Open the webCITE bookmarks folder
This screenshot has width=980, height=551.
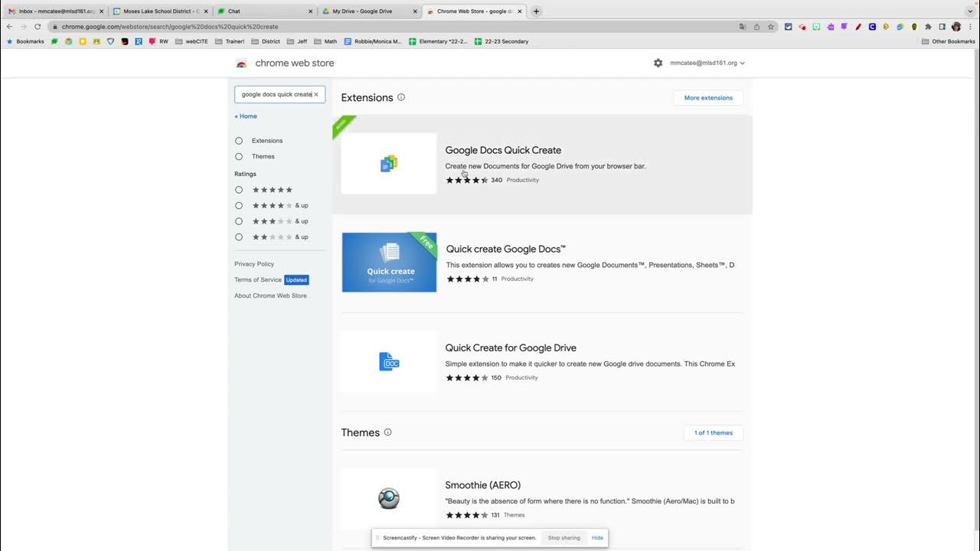coord(191,41)
